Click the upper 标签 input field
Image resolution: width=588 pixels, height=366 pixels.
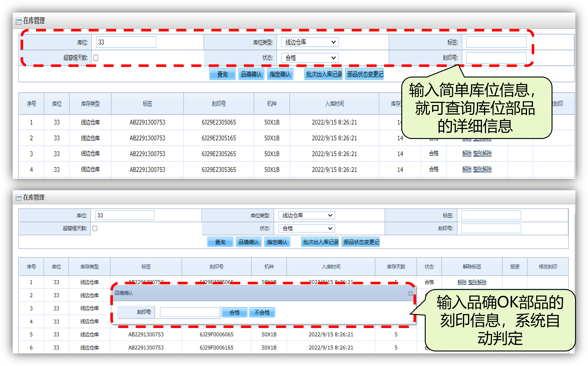496,42
